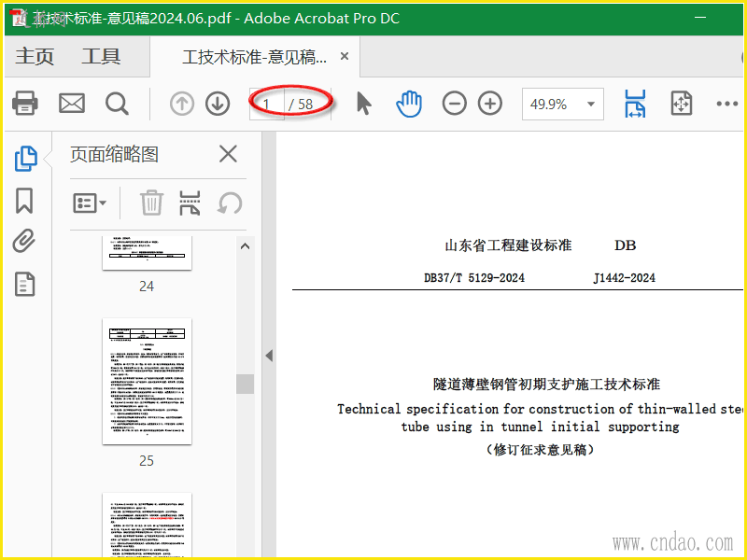Screen dimensions: 747x560
Task: Minimize the Acrobat window
Action: click(x=700, y=17)
